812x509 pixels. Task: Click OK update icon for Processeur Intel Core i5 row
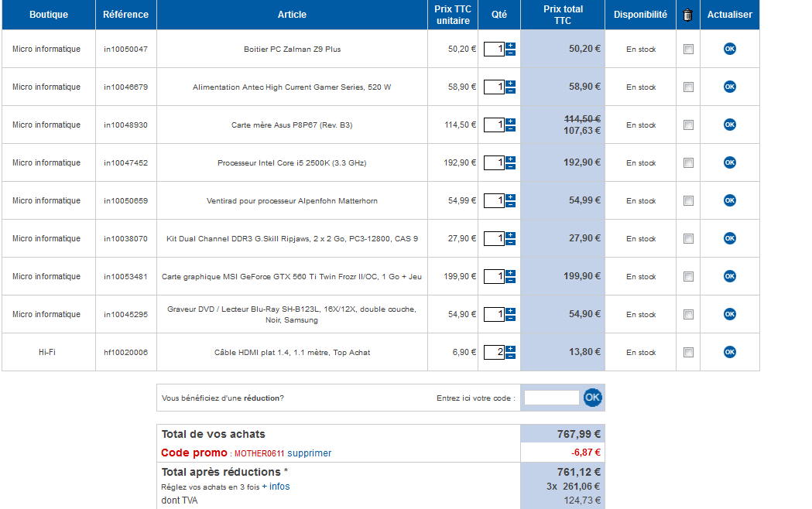[729, 162]
